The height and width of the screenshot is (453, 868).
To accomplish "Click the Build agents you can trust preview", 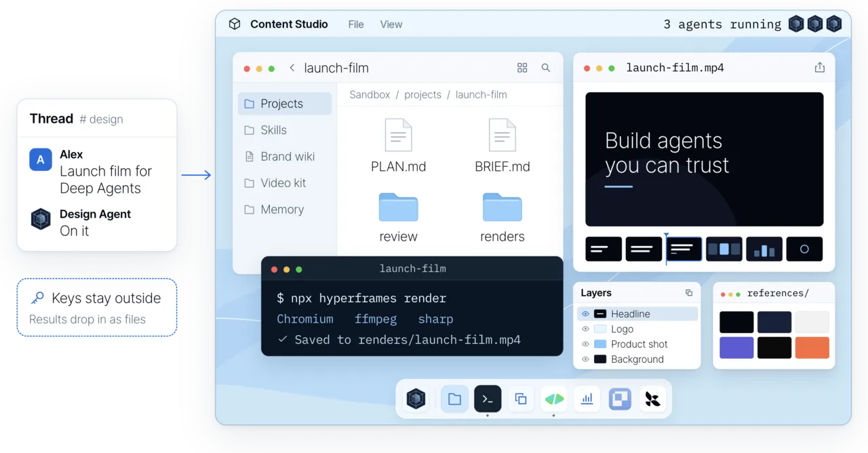I will point(705,159).
